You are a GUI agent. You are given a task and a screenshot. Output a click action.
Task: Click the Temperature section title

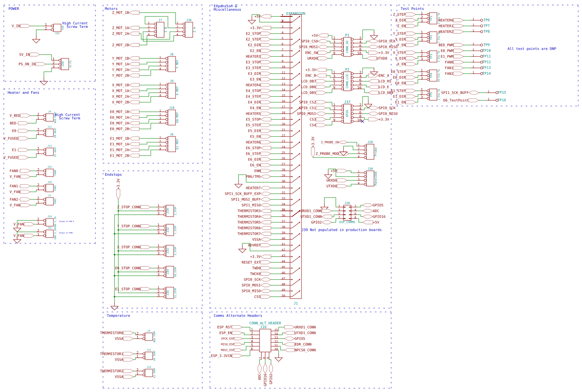coord(118,316)
